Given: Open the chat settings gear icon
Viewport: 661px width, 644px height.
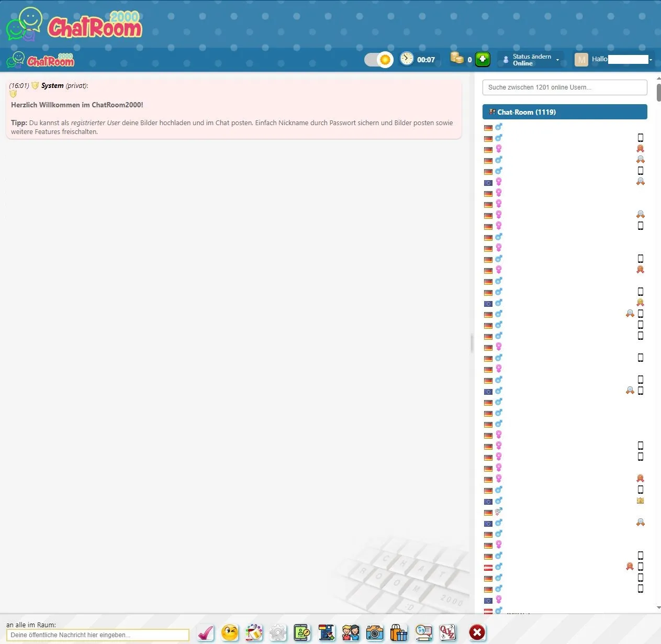Looking at the screenshot, I should (277, 633).
